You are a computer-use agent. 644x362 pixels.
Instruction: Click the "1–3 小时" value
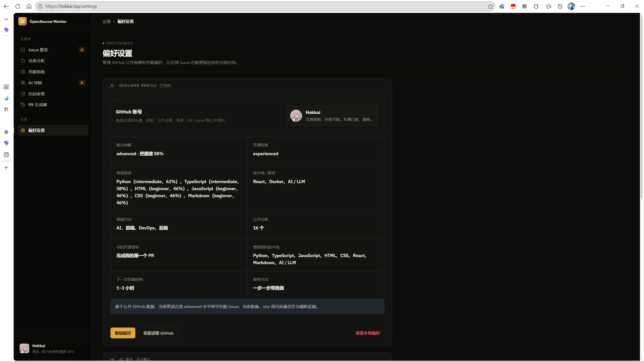click(x=125, y=288)
